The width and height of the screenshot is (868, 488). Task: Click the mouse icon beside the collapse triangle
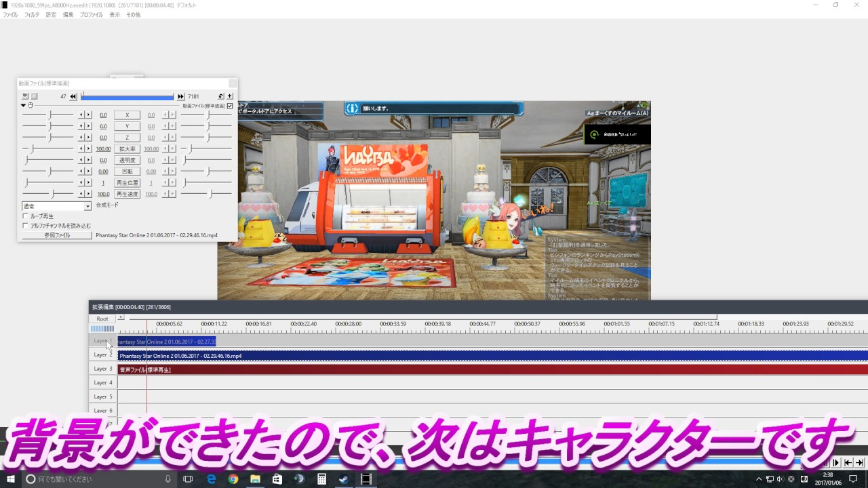click(30, 106)
